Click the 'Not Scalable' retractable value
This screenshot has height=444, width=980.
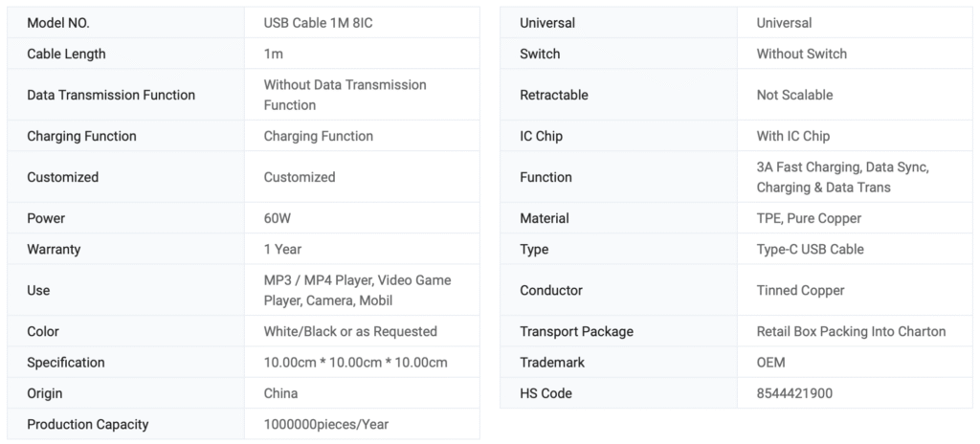[794, 95]
